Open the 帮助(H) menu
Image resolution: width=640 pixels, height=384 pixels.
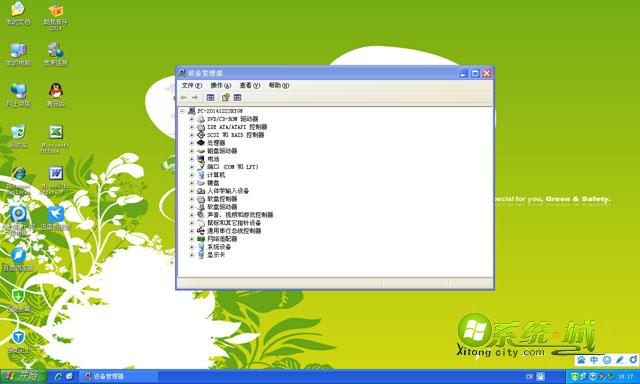[x=279, y=85]
